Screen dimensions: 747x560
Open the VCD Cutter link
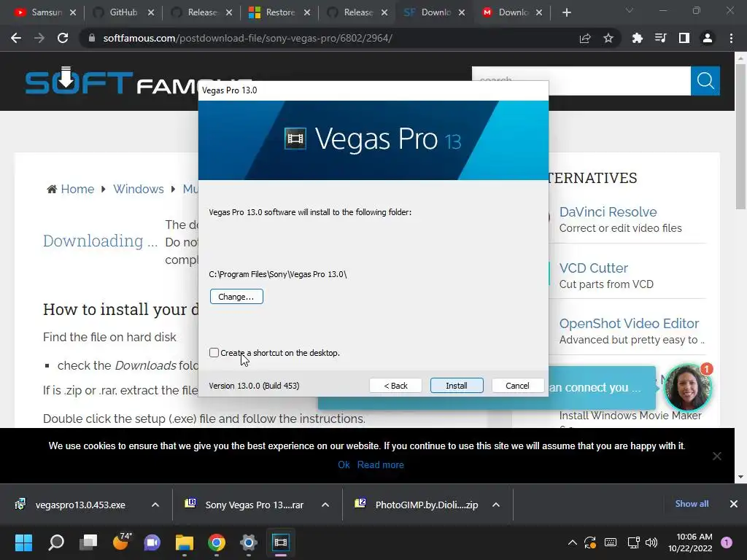(x=594, y=268)
